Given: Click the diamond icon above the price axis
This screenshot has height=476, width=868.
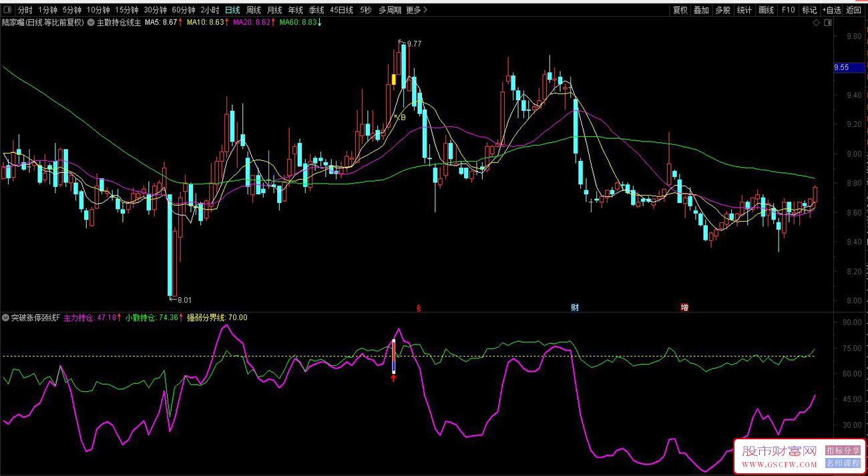Looking at the screenshot, I should point(816,23).
